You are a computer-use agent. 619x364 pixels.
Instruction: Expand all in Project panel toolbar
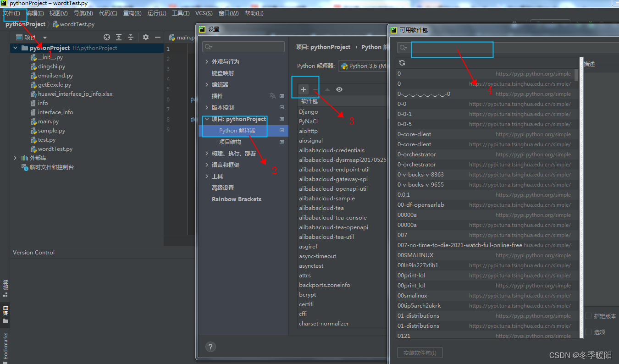pos(119,37)
